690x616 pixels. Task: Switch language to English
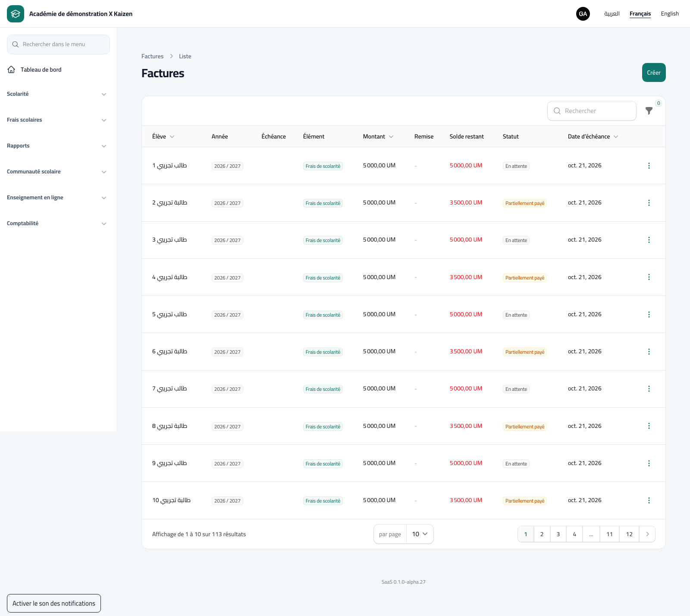(670, 14)
